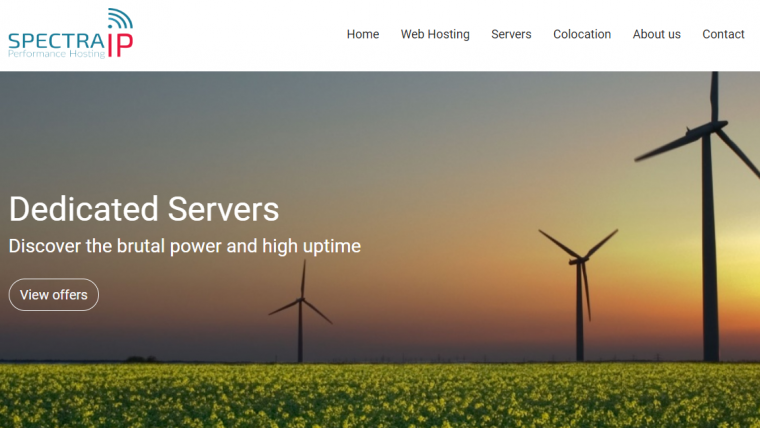760x428 pixels.
Task: Select the Contact menu link
Action: pyautogui.click(x=723, y=34)
